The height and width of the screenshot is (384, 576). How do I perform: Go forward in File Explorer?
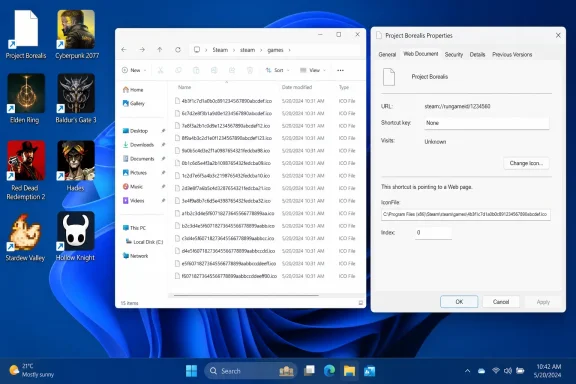coord(142,50)
